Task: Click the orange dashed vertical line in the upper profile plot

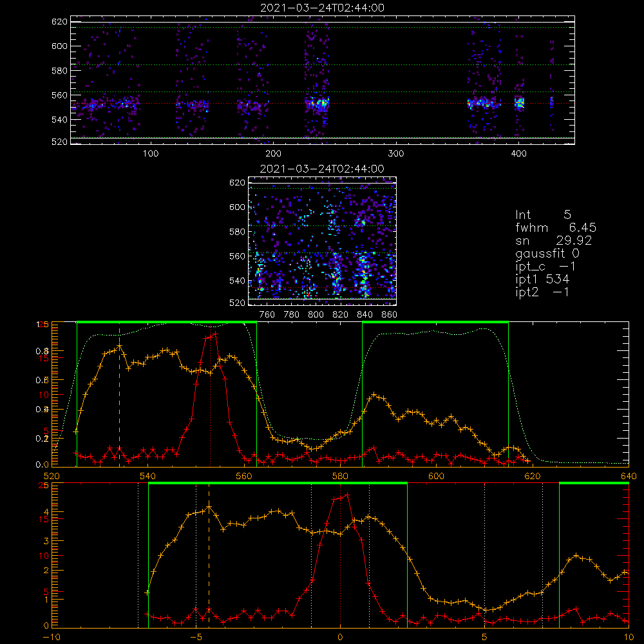Action: pos(120,396)
